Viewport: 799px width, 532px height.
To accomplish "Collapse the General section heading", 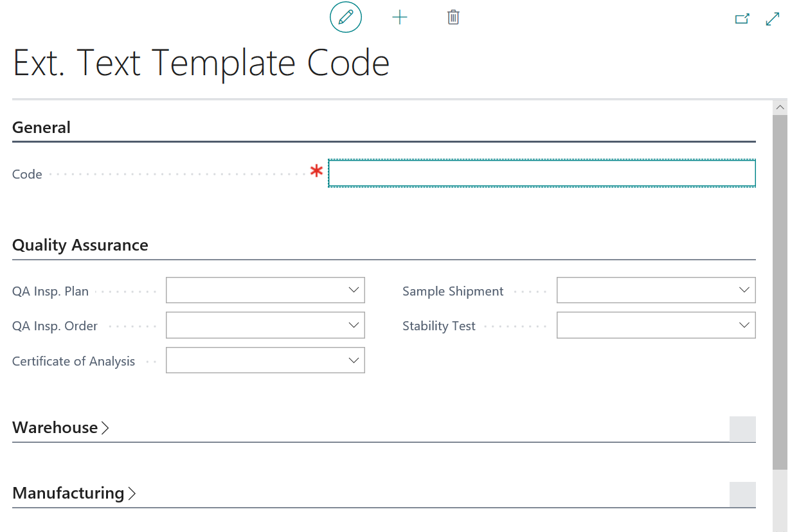I will (41, 127).
